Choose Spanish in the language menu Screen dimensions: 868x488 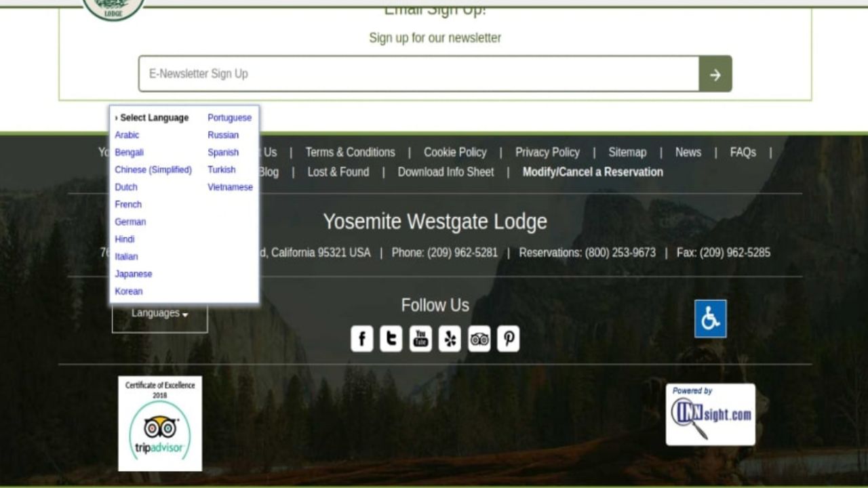coord(223,152)
